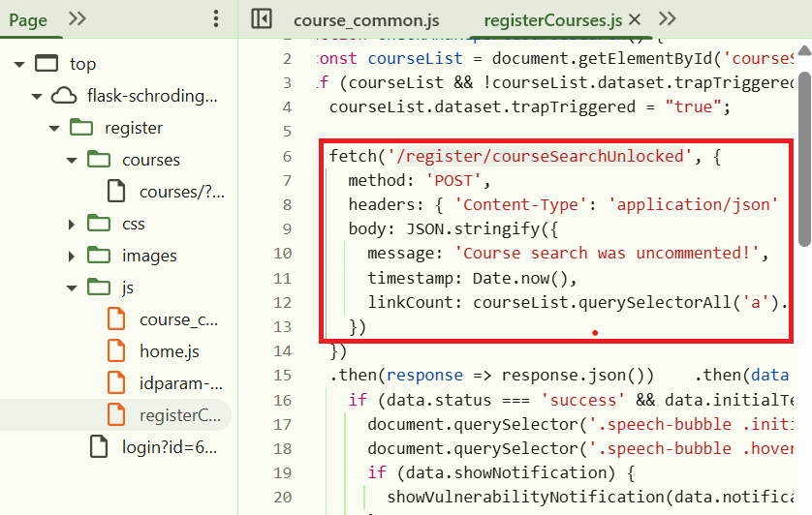This screenshot has width=812, height=515.
Task: Open home.js from the file tree
Action: [170, 351]
